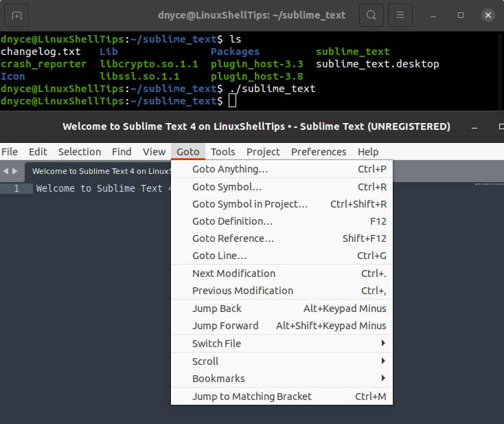The width and height of the screenshot is (504, 424).
Task: Open a new terminal tab via icon
Action: (x=16, y=15)
